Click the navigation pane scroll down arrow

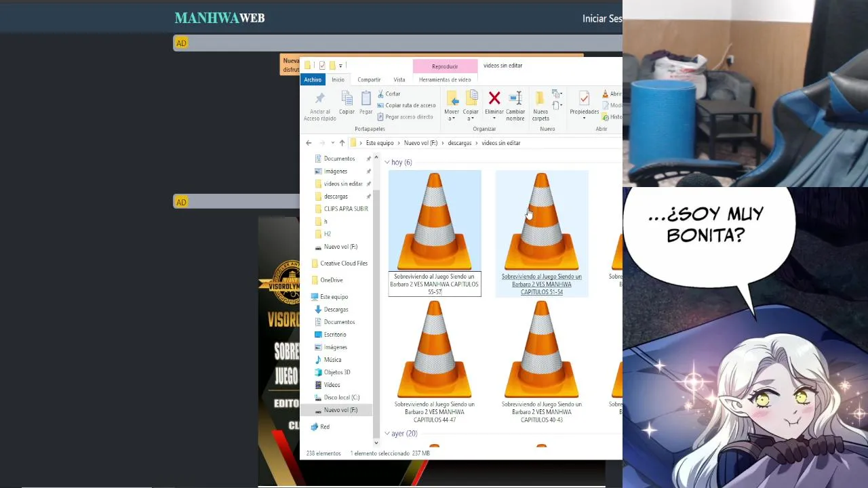[x=376, y=443]
